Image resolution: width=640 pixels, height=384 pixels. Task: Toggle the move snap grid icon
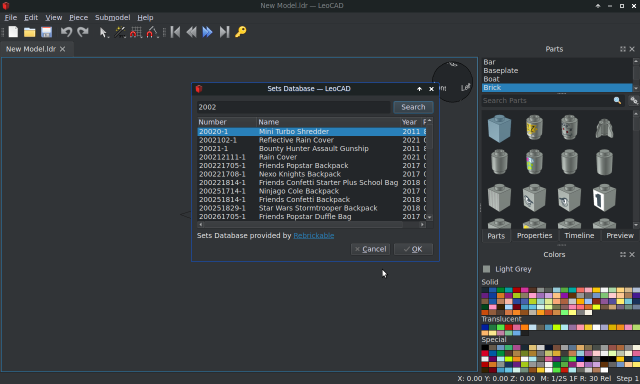pyautogui.click(x=136, y=32)
